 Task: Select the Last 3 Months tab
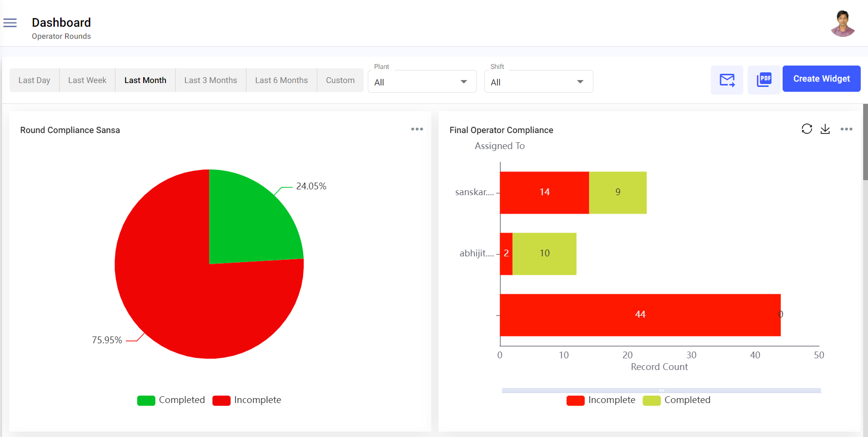pos(211,80)
